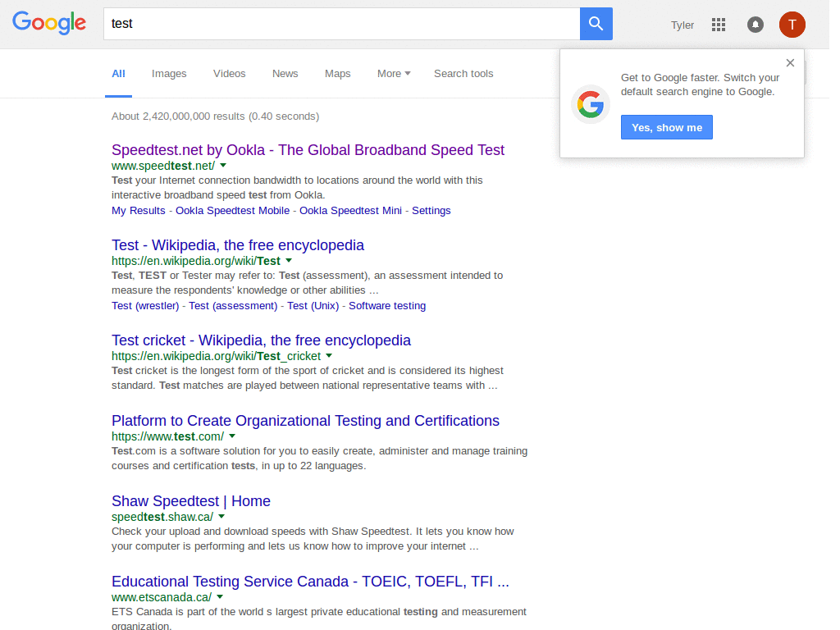Switch to the News tab

point(285,73)
